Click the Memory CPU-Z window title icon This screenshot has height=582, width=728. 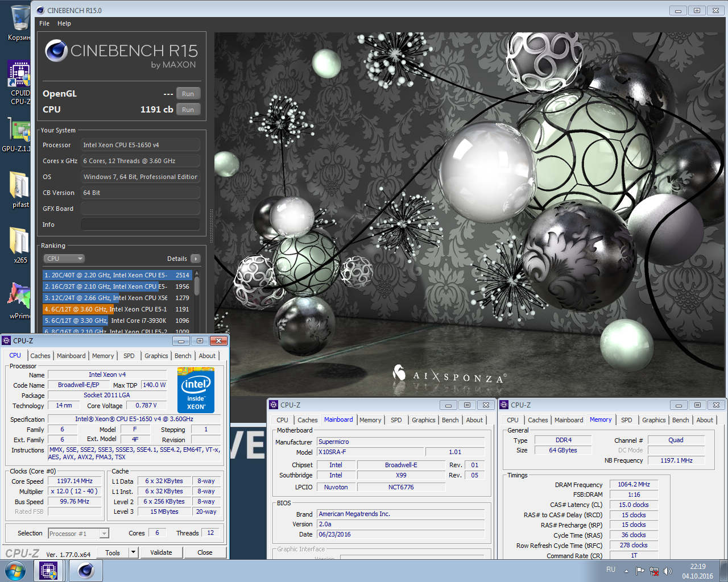pos(504,405)
